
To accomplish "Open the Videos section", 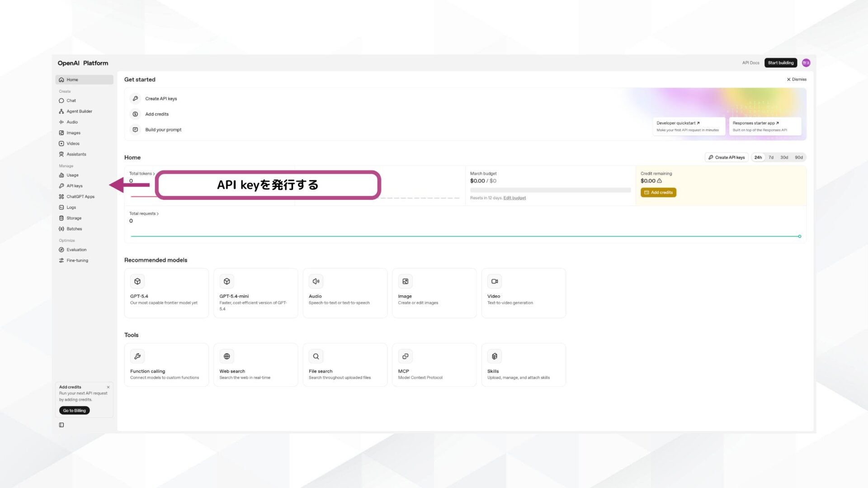I will [72, 143].
